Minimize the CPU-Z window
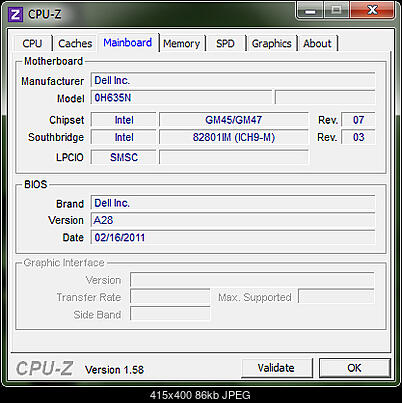 (310, 11)
